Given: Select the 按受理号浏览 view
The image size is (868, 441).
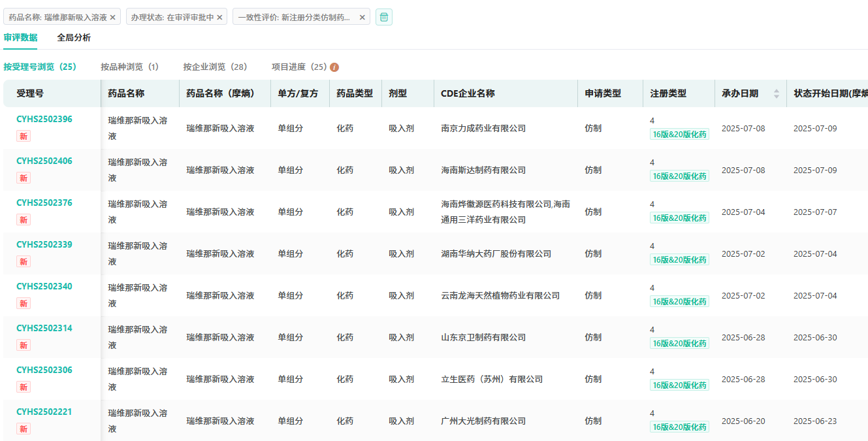Looking at the screenshot, I should pos(40,67).
